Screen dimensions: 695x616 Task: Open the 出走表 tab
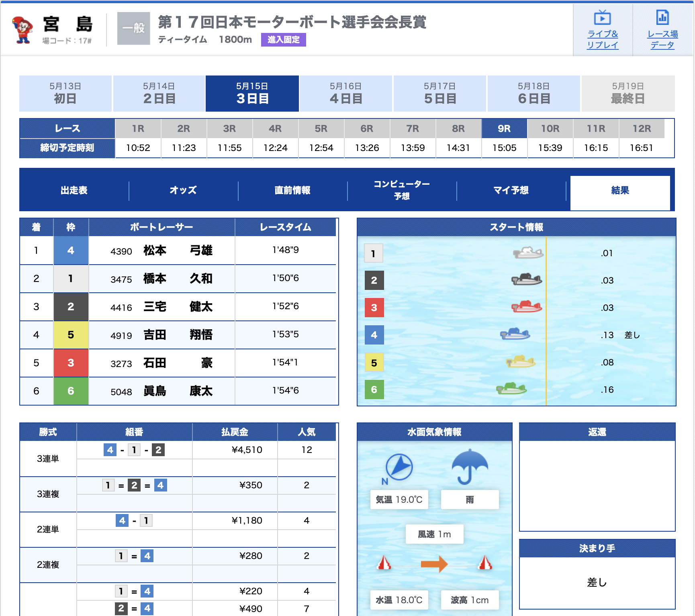(74, 190)
